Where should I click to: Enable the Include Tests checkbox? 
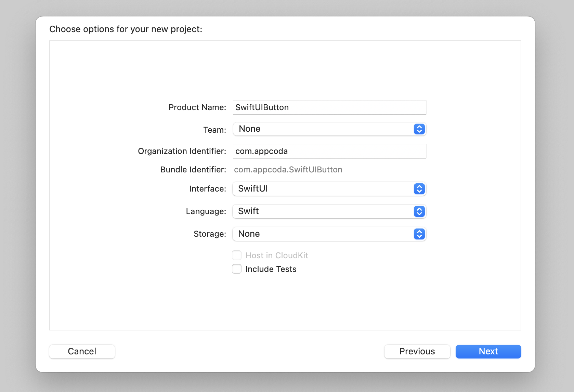(237, 269)
